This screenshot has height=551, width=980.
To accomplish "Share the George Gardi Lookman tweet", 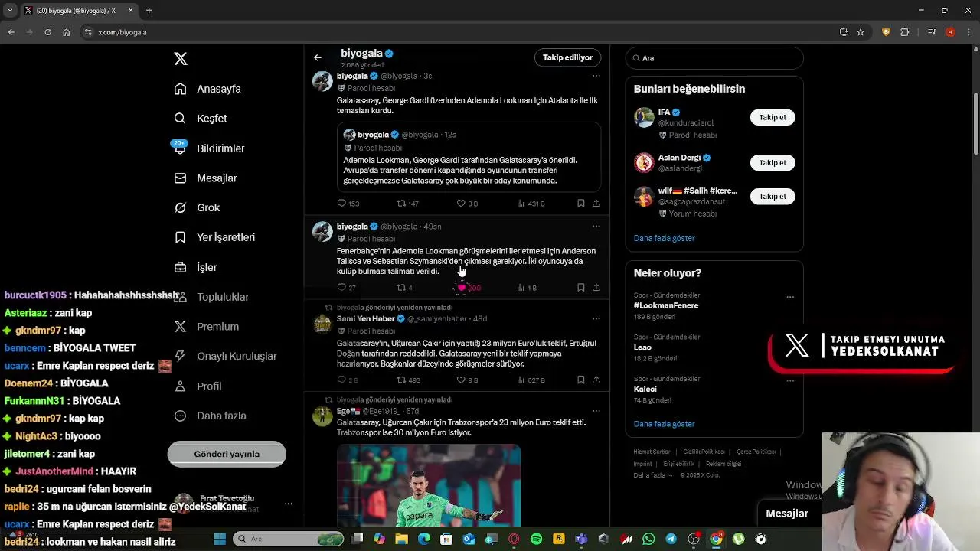I will pyautogui.click(x=596, y=204).
